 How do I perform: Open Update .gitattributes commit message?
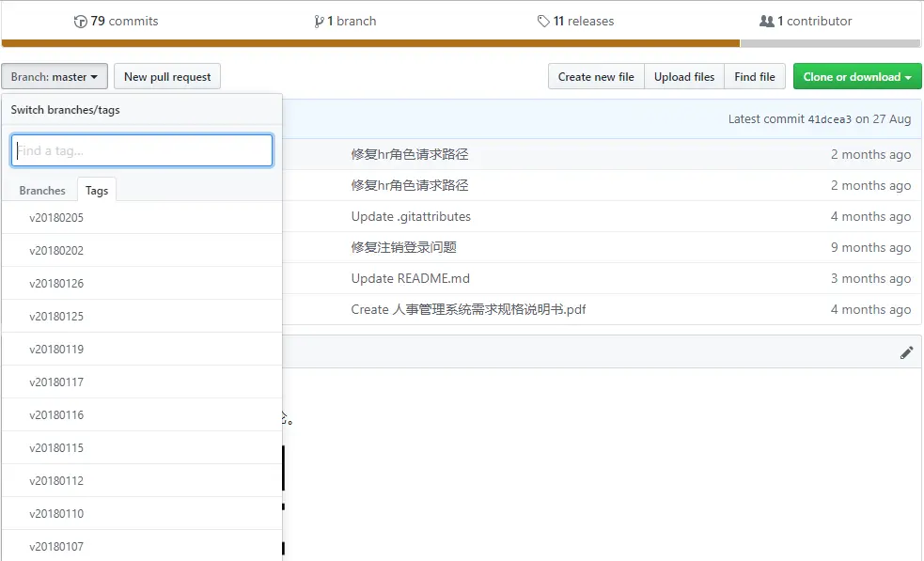click(x=411, y=216)
